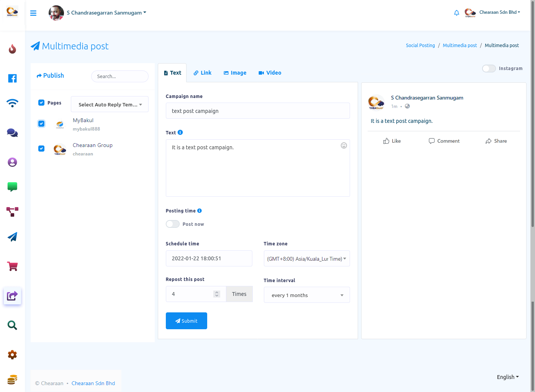Switch to the Image tab
Image resolution: width=535 pixels, height=392 pixels.
coord(235,73)
